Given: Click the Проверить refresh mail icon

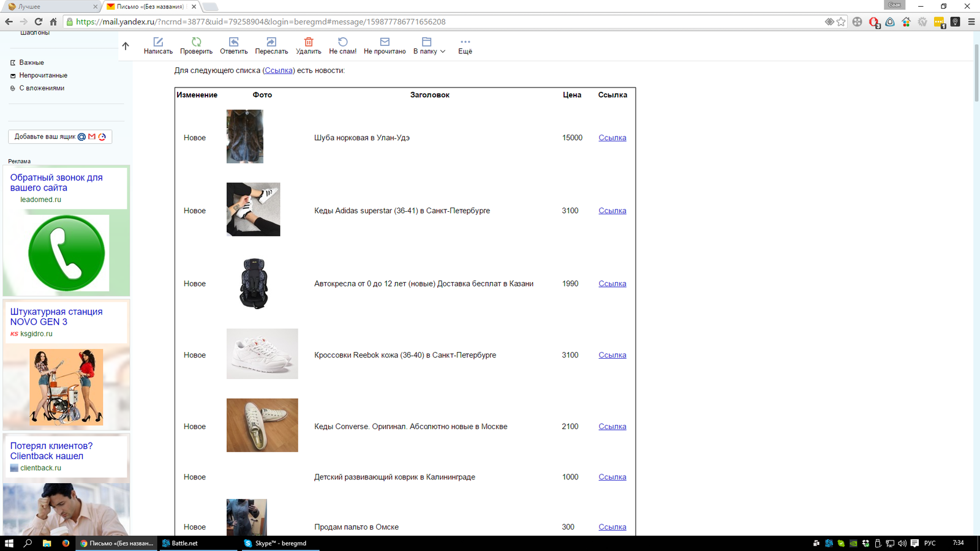Looking at the screenshot, I should pyautogui.click(x=196, y=42).
